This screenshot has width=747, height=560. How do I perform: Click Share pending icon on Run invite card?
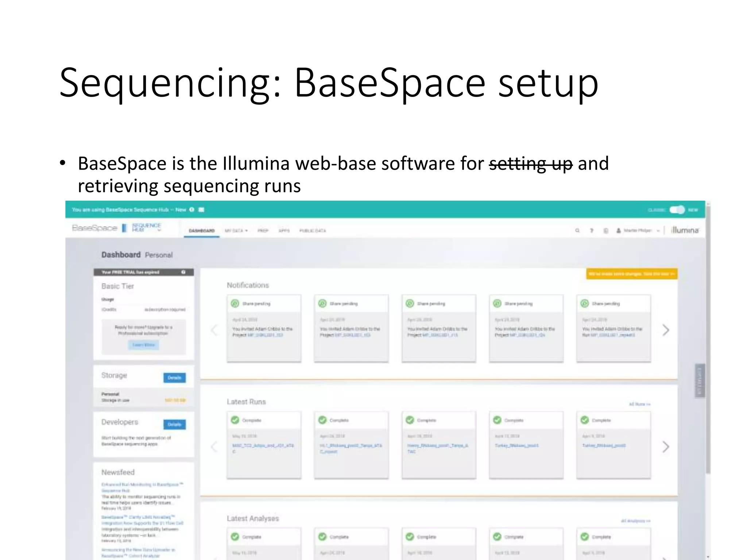point(585,303)
